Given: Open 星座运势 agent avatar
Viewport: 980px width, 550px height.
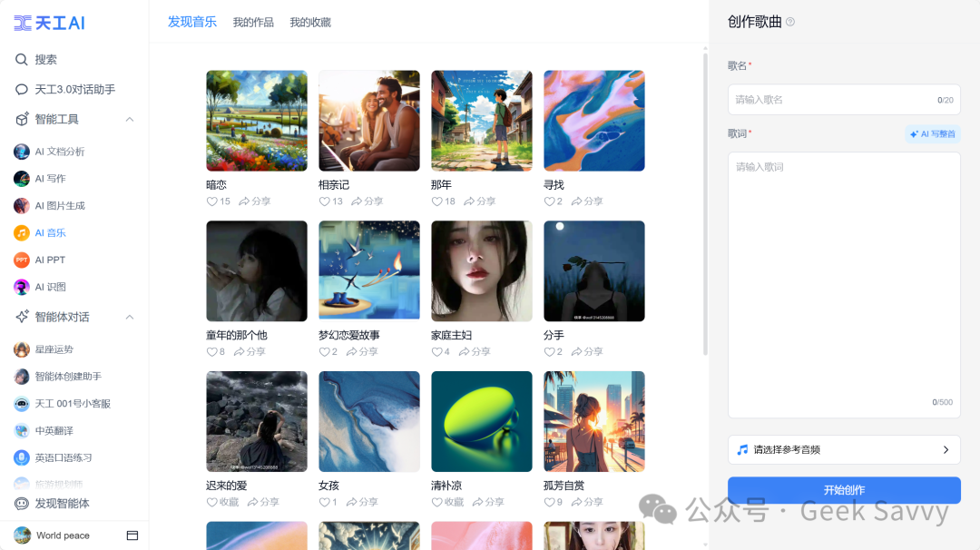Looking at the screenshot, I should 21,349.
